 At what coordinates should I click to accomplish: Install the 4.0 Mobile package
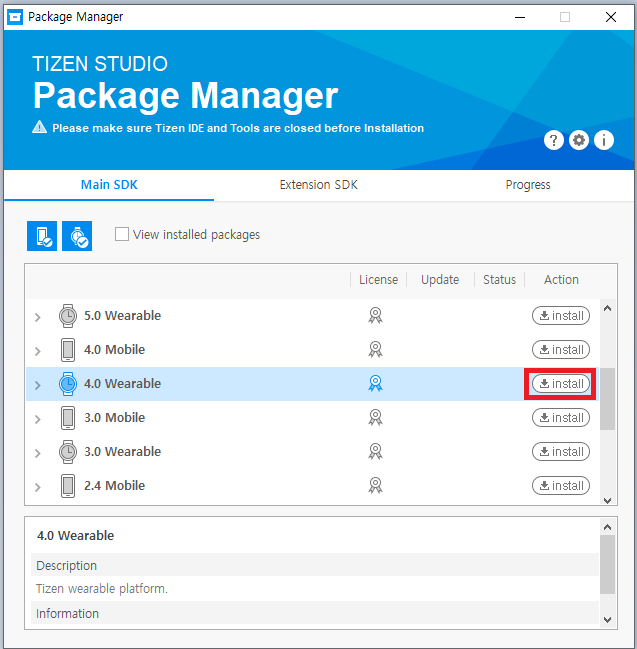tap(561, 350)
